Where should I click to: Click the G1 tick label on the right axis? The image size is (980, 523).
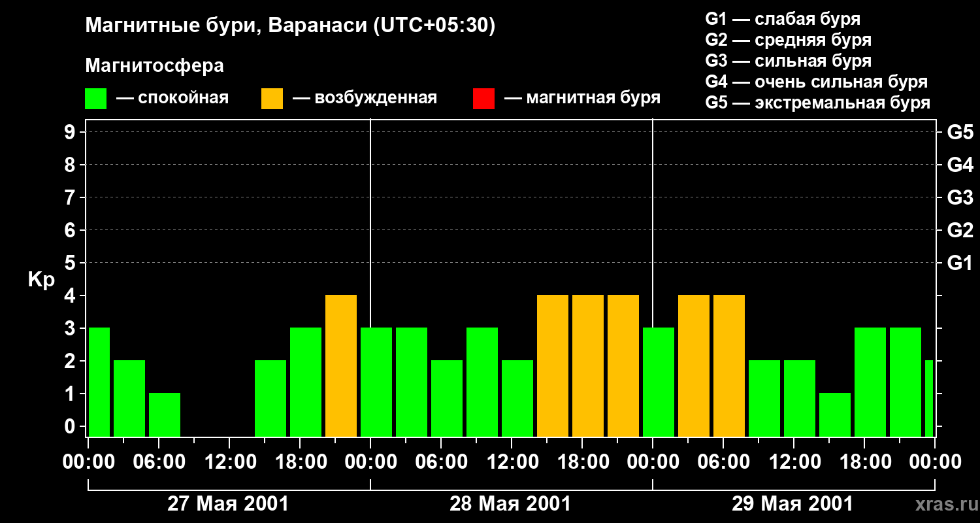point(960,263)
